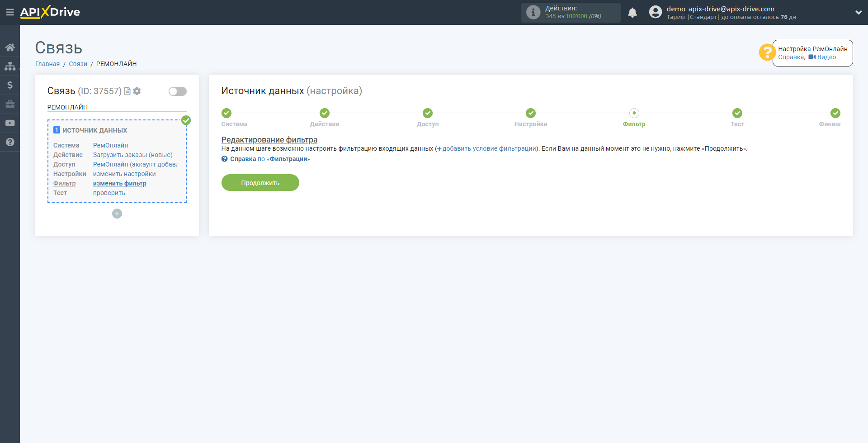This screenshot has width=868, height=443.
Task: Open the Связи breadcrumb link
Action: coord(78,64)
